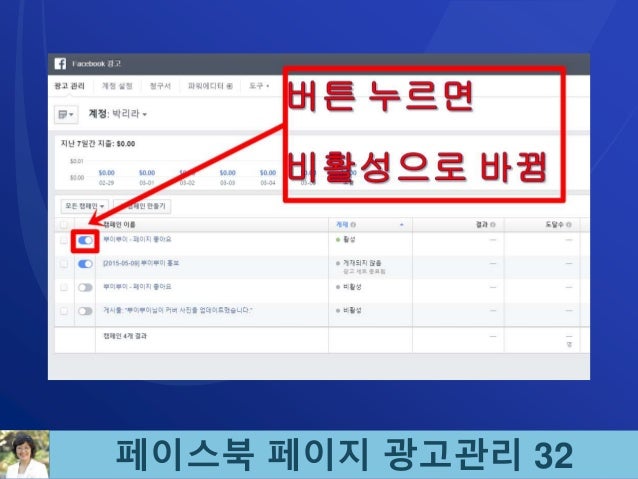Screen dimensions: 638x479
Task: Click the info icon next to 결과
Action: coord(493,225)
